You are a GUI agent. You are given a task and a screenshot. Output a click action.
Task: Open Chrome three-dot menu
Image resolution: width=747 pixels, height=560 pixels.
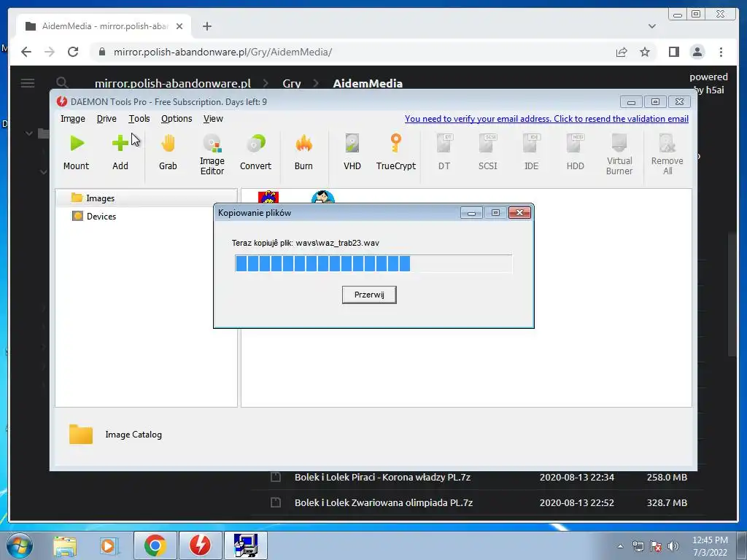721,52
